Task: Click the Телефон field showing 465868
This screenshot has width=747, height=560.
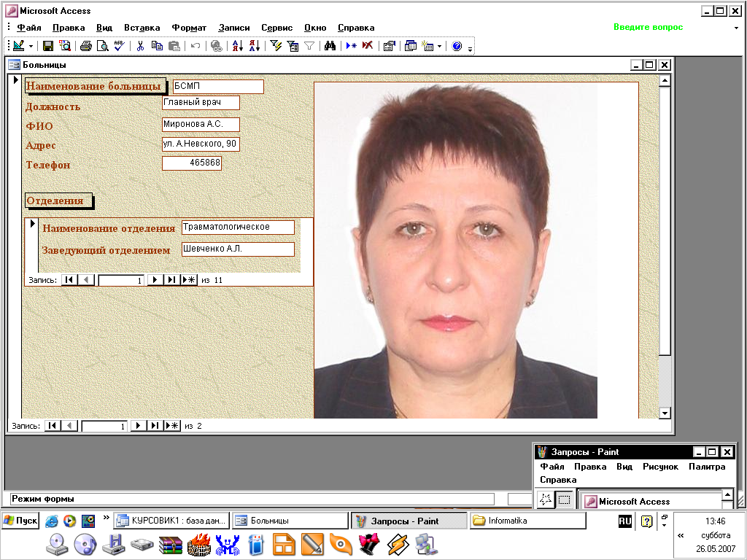Action: tap(192, 163)
